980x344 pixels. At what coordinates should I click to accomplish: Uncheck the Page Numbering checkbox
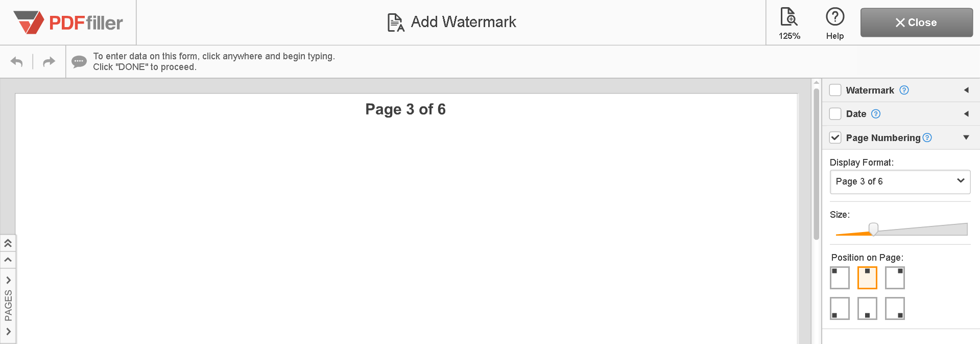[835, 137]
